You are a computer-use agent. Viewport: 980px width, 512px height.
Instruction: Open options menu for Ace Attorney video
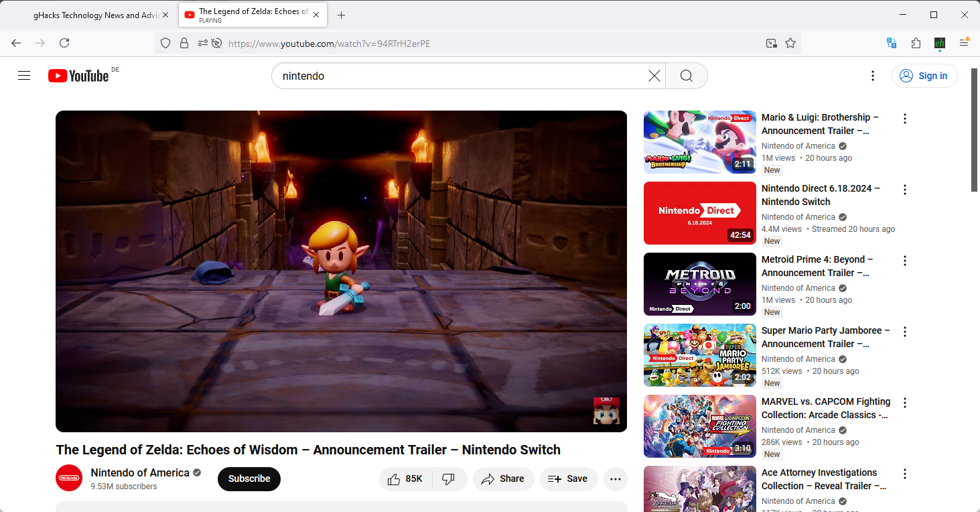coord(905,474)
